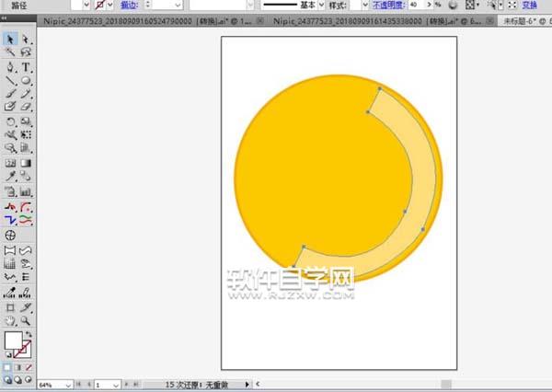Screen dimensions: 552x392
Task: Click the Artboard tool square icon
Action: (10, 308)
